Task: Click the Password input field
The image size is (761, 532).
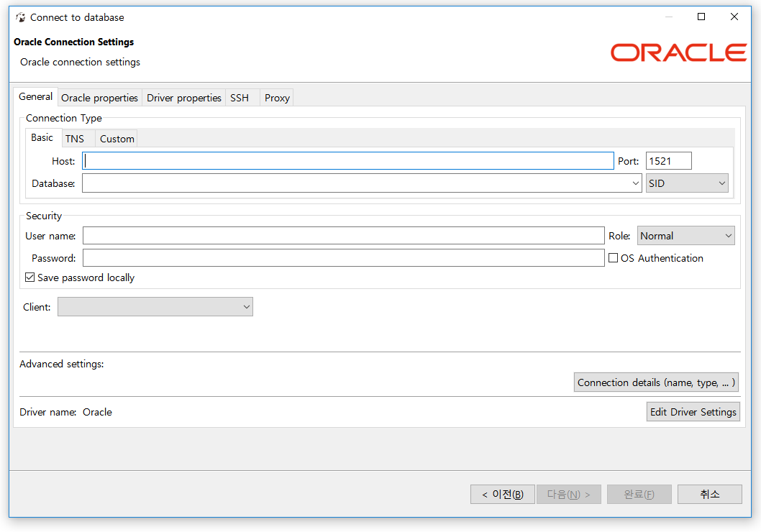Action: pos(344,258)
